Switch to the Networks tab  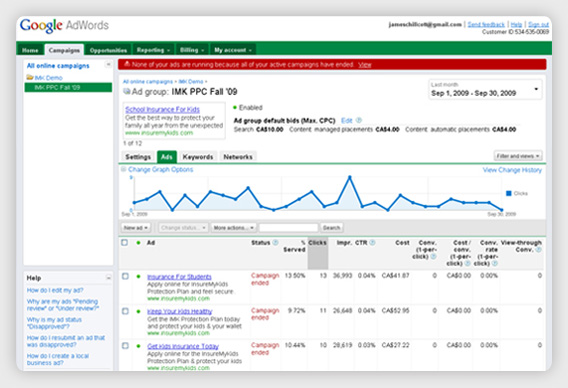point(238,157)
